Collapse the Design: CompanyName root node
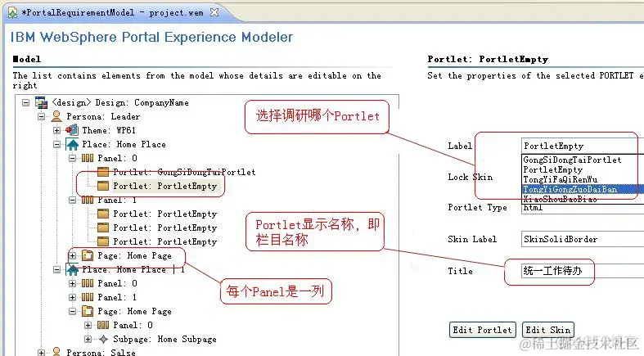 click(x=25, y=102)
